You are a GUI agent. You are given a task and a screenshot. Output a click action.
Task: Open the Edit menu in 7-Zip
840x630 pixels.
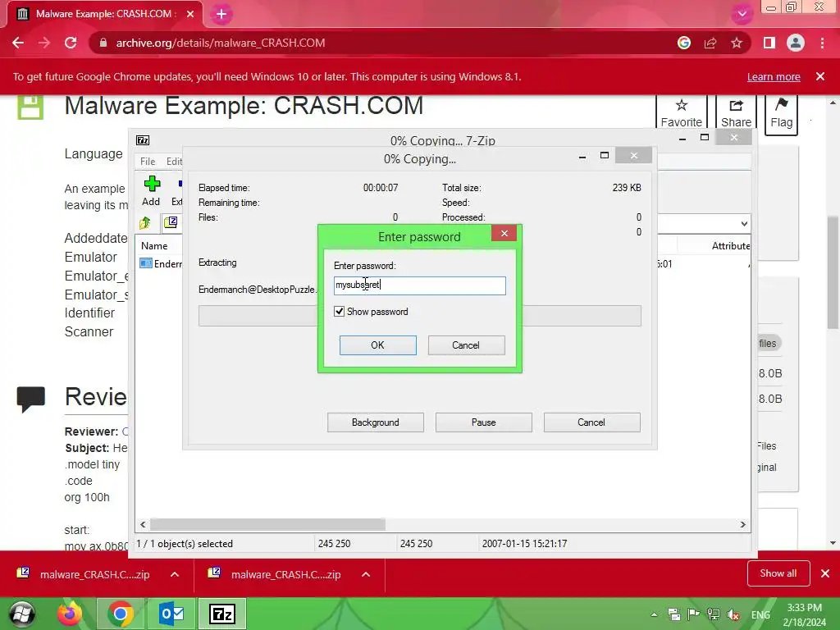[x=174, y=162]
